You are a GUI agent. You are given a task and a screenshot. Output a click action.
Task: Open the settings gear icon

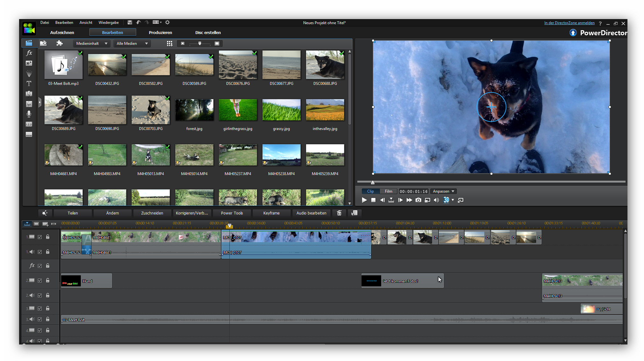point(167,23)
